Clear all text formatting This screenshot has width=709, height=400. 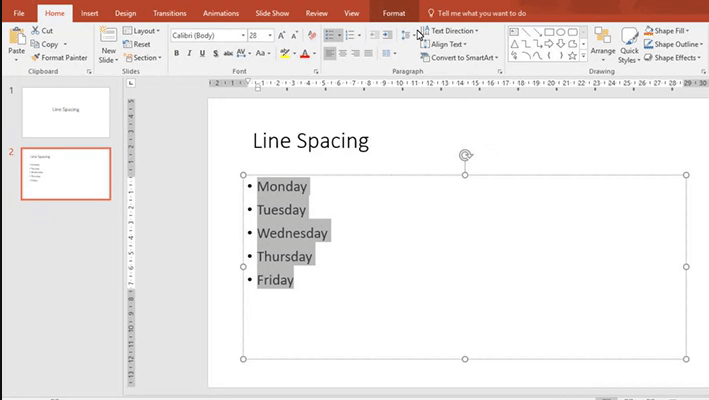[x=311, y=35]
